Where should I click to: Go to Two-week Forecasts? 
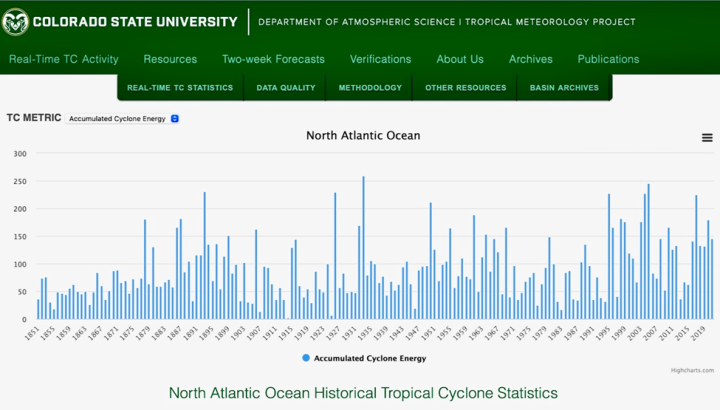[273, 59]
